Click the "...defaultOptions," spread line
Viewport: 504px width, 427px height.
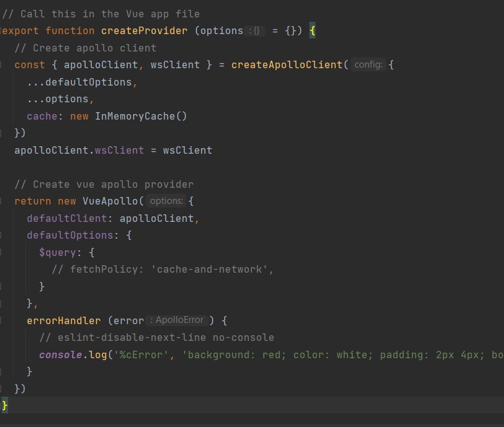point(82,82)
